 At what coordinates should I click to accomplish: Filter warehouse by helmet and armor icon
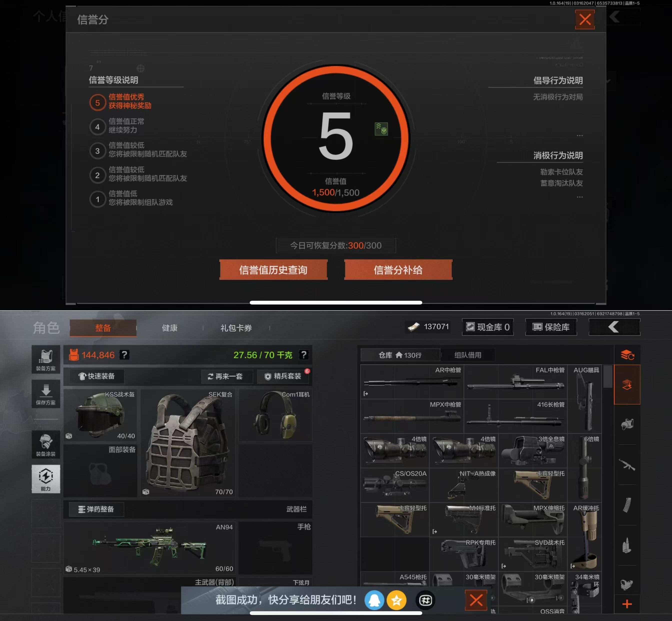[x=627, y=424]
